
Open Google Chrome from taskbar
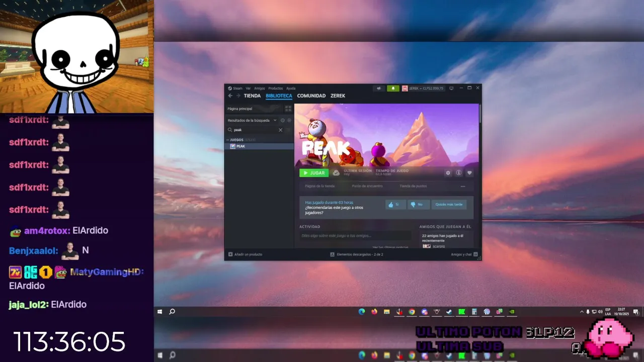412,312
